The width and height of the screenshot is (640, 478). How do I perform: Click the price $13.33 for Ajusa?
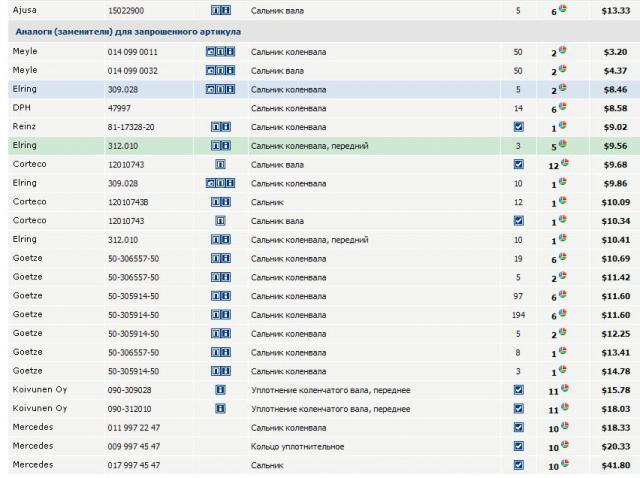(x=616, y=11)
